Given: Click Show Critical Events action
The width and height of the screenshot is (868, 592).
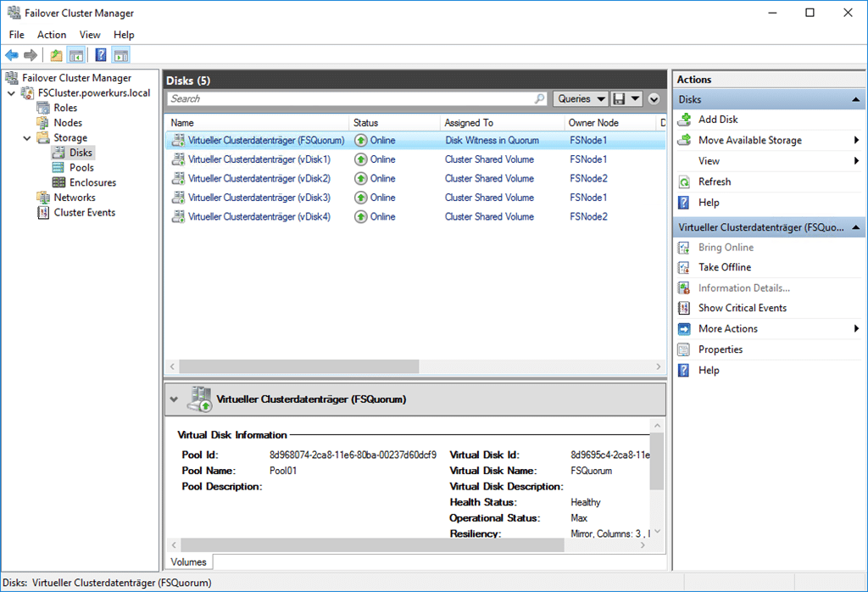Looking at the screenshot, I should [x=743, y=308].
